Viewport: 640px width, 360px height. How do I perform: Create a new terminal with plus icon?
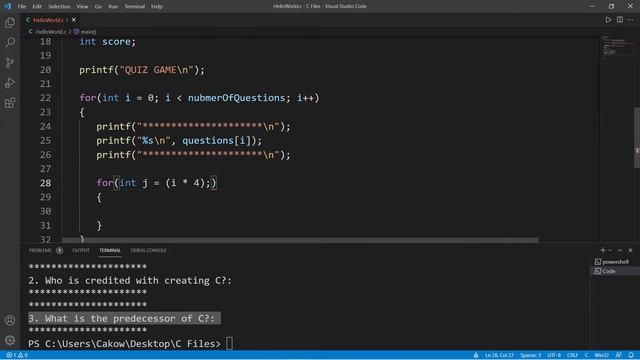pos(602,250)
